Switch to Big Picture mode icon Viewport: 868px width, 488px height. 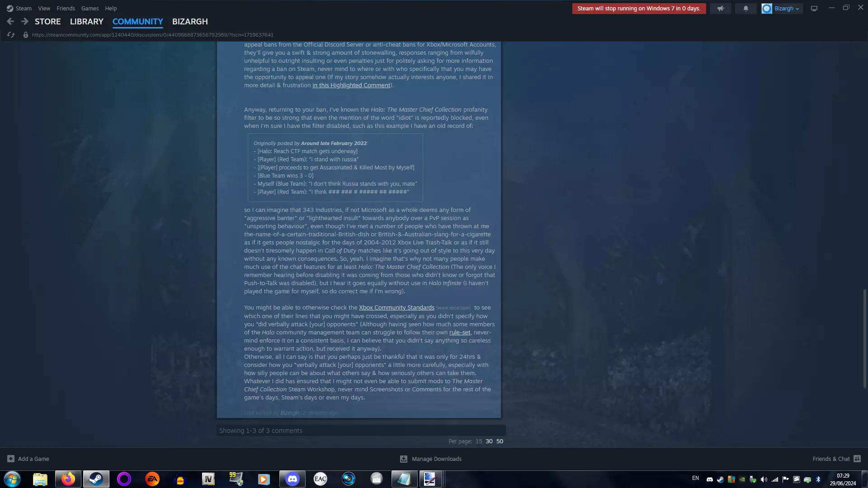coord(814,9)
